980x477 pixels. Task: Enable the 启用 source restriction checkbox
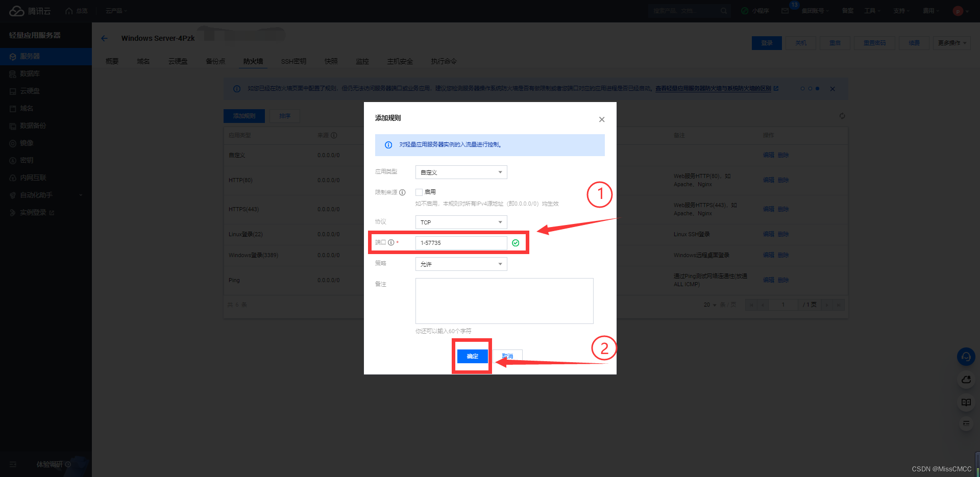click(x=419, y=192)
